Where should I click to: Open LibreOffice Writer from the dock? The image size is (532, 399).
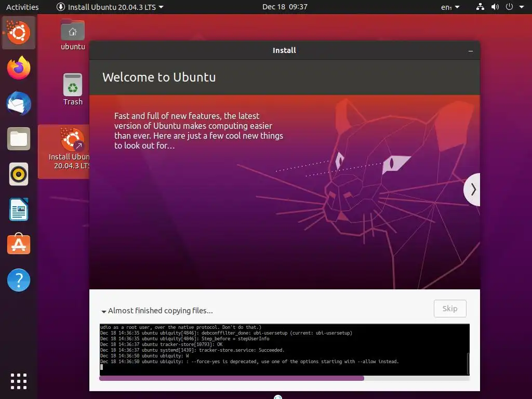point(19,210)
